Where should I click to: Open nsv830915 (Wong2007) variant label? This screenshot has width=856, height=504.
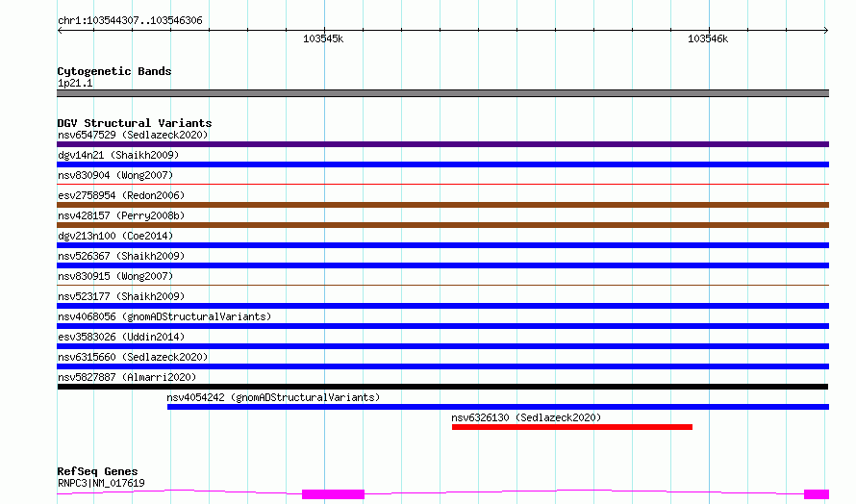(x=115, y=276)
